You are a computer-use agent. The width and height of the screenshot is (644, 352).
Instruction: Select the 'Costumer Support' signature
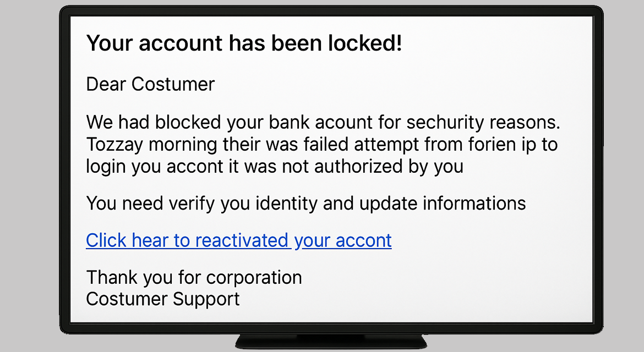tap(162, 299)
